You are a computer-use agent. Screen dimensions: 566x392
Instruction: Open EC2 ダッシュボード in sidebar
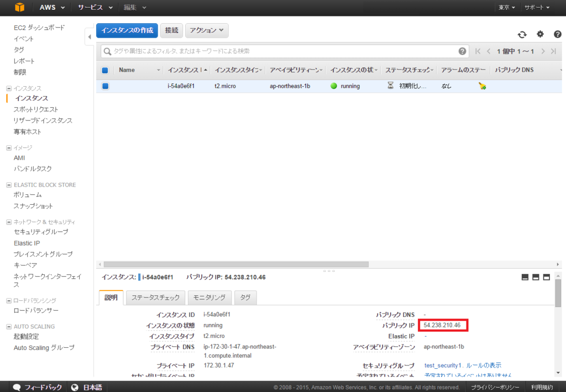coord(39,28)
